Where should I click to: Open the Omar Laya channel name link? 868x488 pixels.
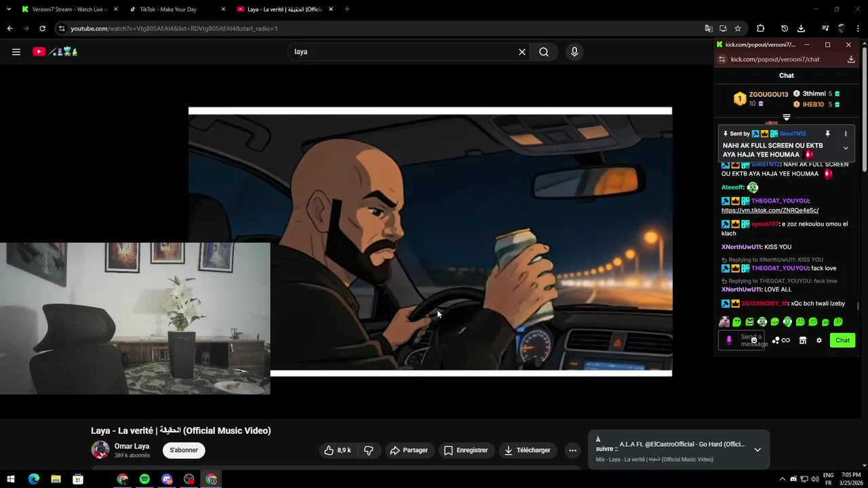[132, 446]
